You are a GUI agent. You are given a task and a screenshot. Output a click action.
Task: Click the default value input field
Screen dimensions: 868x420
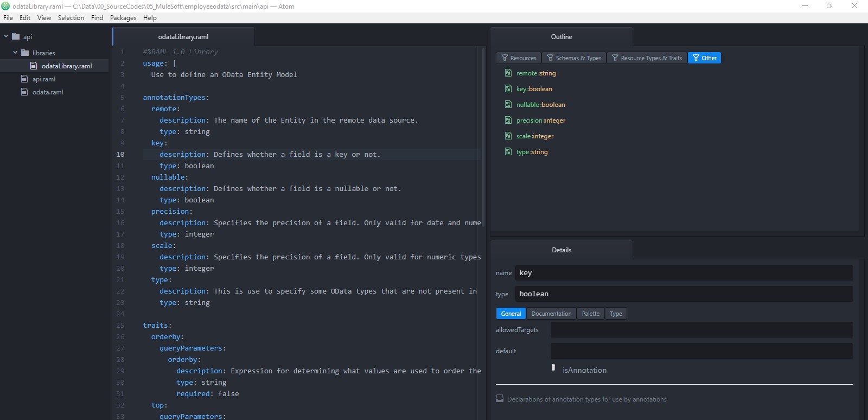click(x=702, y=351)
